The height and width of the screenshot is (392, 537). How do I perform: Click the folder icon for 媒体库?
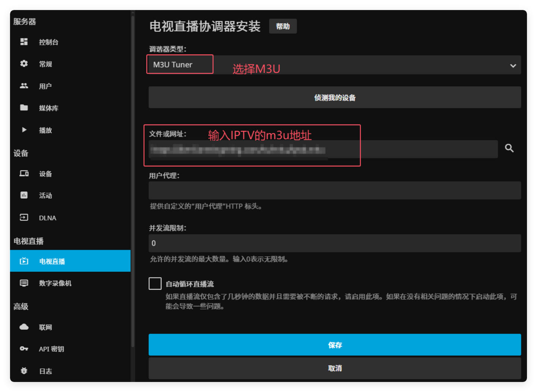pyautogui.click(x=24, y=108)
